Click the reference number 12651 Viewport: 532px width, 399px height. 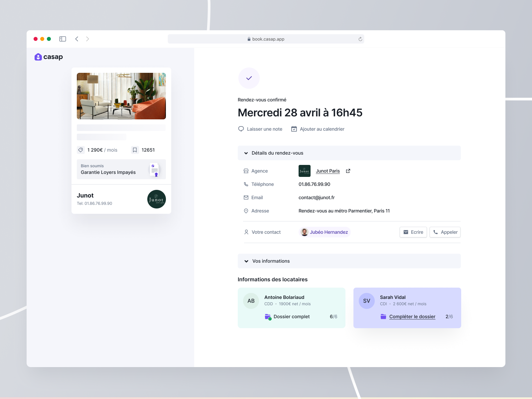[148, 150]
